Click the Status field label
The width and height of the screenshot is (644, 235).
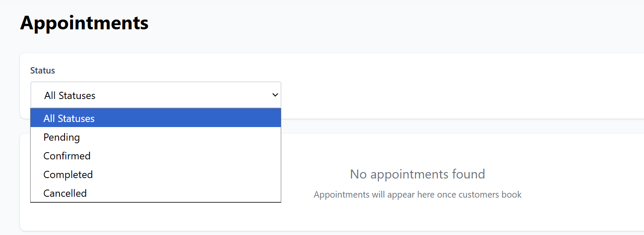pos(42,71)
